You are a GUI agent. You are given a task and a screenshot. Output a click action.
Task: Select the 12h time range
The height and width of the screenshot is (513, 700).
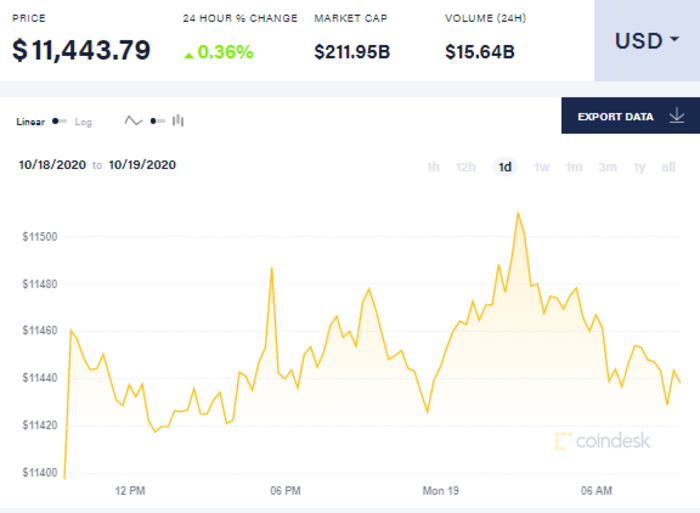click(466, 167)
